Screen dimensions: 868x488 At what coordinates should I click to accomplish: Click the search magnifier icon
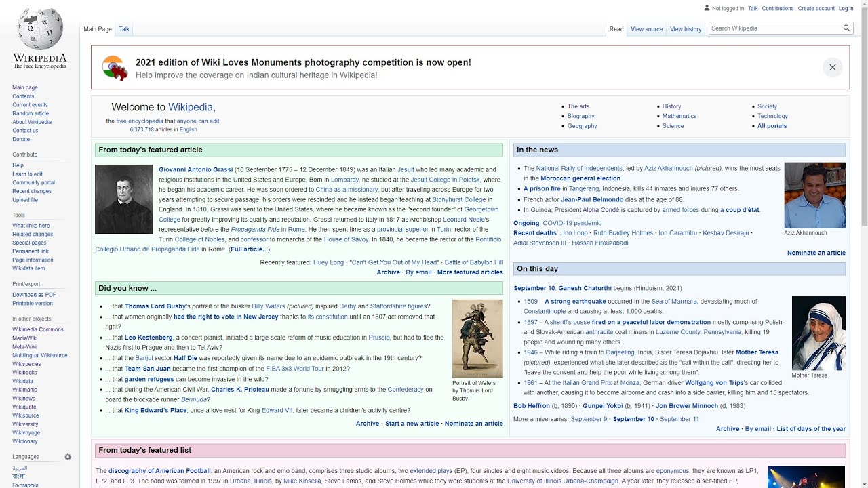pos(846,28)
